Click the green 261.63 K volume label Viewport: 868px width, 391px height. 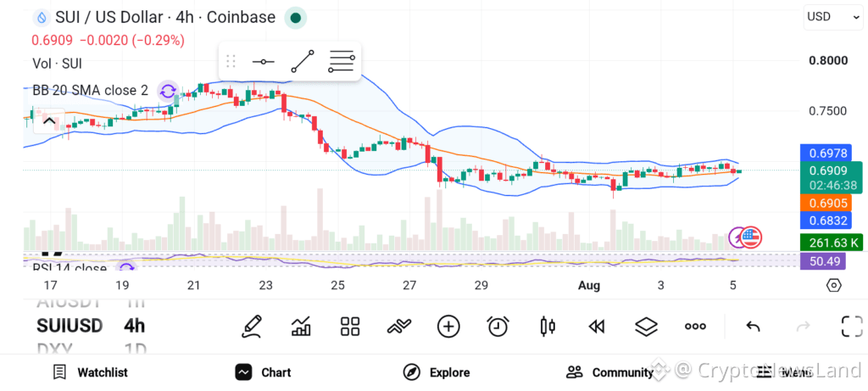pyautogui.click(x=832, y=242)
